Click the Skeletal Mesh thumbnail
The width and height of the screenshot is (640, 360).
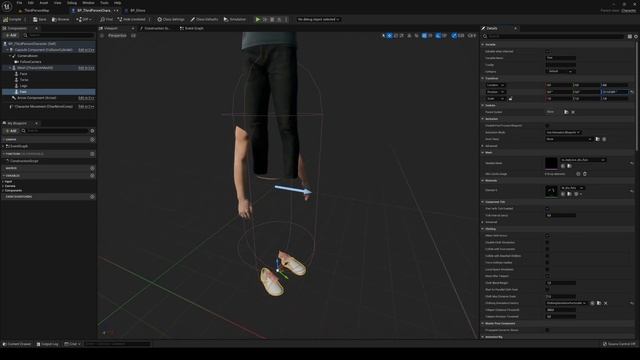pyautogui.click(x=551, y=163)
